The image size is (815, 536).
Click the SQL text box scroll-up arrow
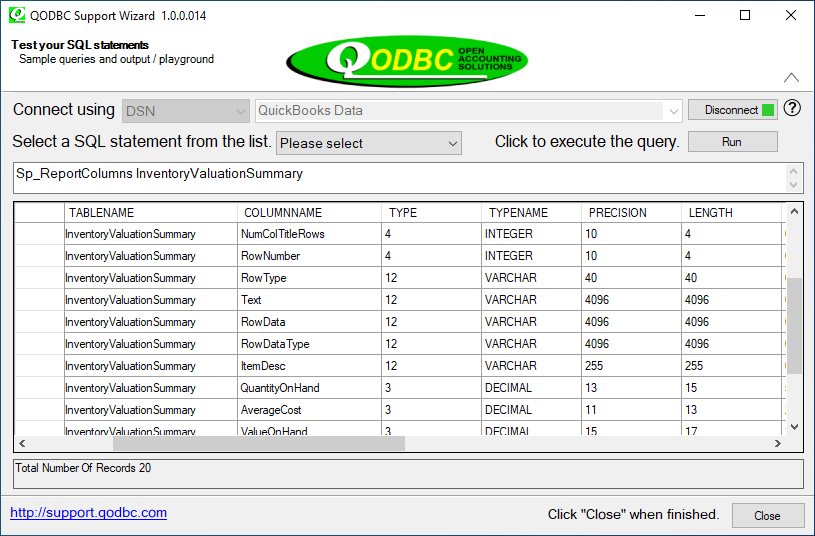793,171
